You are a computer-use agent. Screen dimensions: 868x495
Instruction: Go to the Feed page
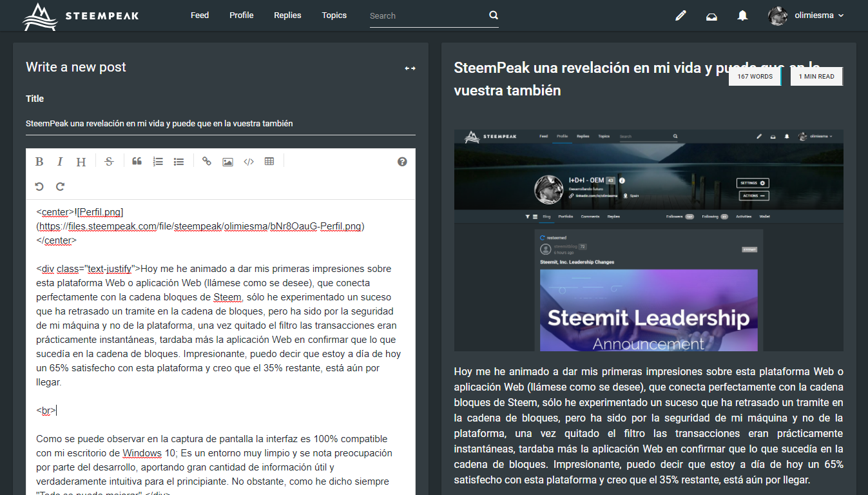point(200,15)
